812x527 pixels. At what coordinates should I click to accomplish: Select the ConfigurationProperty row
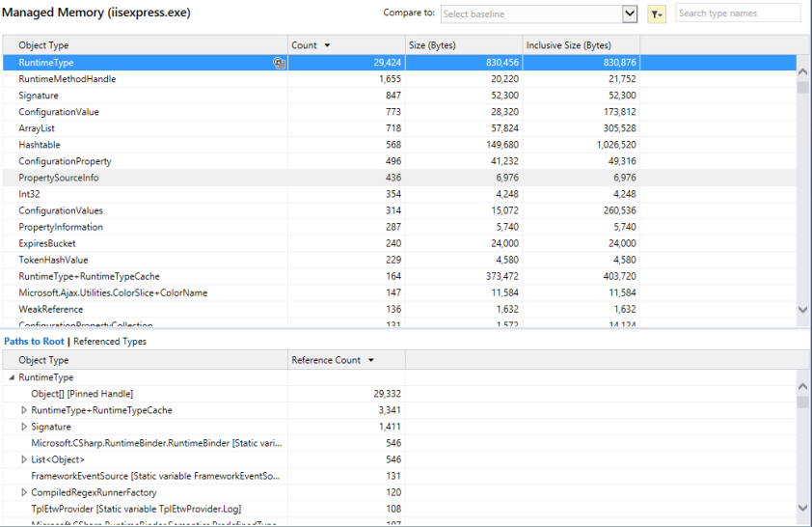[x=399, y=161]
